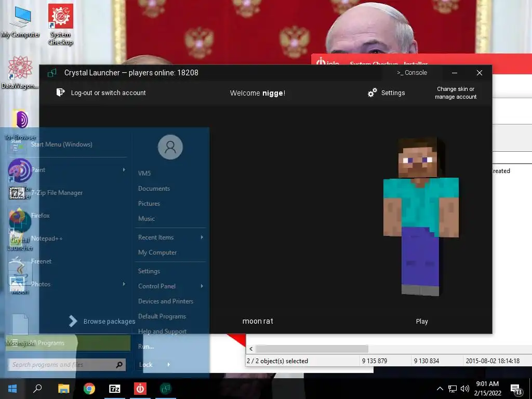Click scrollbar left arrow in 7-Zip window
The width and height of the screenshot is (532, 399).
point(251,349)
